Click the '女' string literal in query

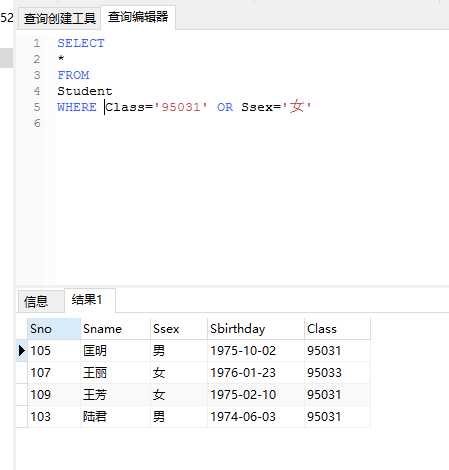pyautogui.click(x=297, y=107)
